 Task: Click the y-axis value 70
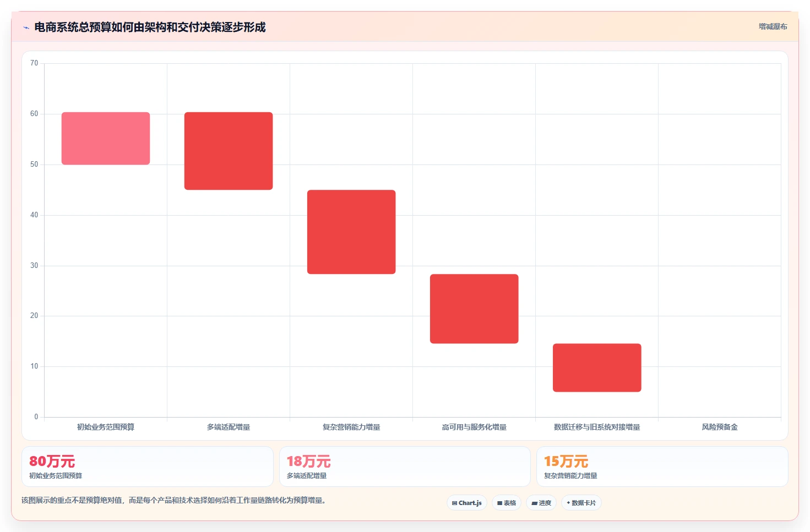(34, 63)
